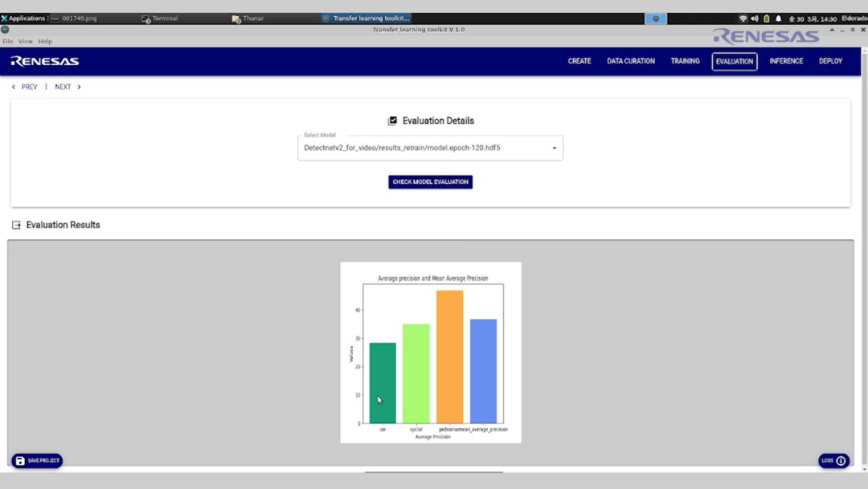Open the INFERENCE tab

pyautogui.click(x=786, y=61)
